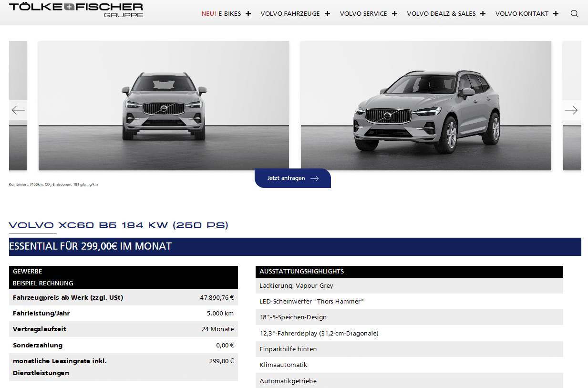This screenshot has height=388, width=588.
Task: Click the Ausstattungshighlights header
Action: point(409,272)
